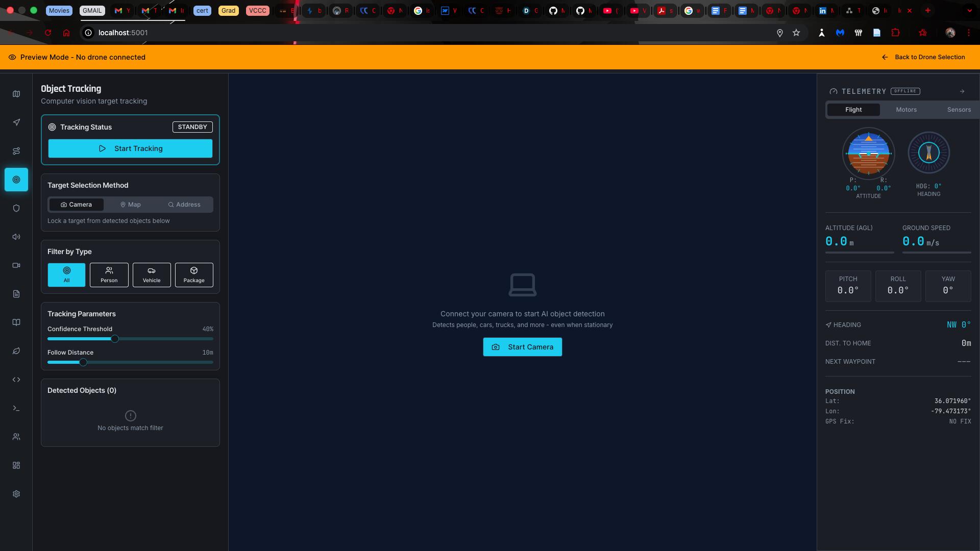Viewport: 980px width, 551px height.
Task: Open the terminal console from the sidebar
Action: coord(16,408)
